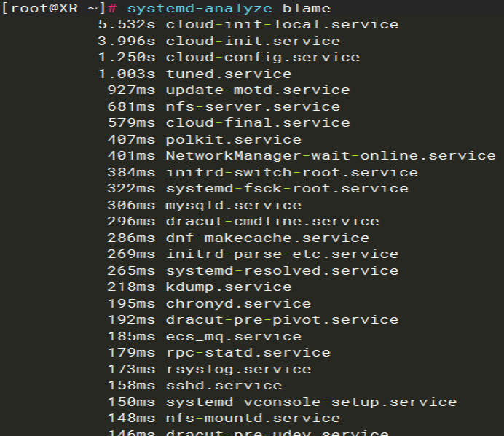Click on polkit.service entry
The height and width of the screenshot is (436, 504).
click(233, 140)
